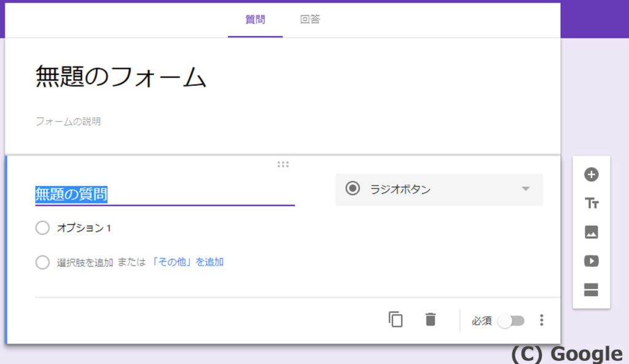
Task: Grab the question drag handle dots
Action: pos(283,165)
